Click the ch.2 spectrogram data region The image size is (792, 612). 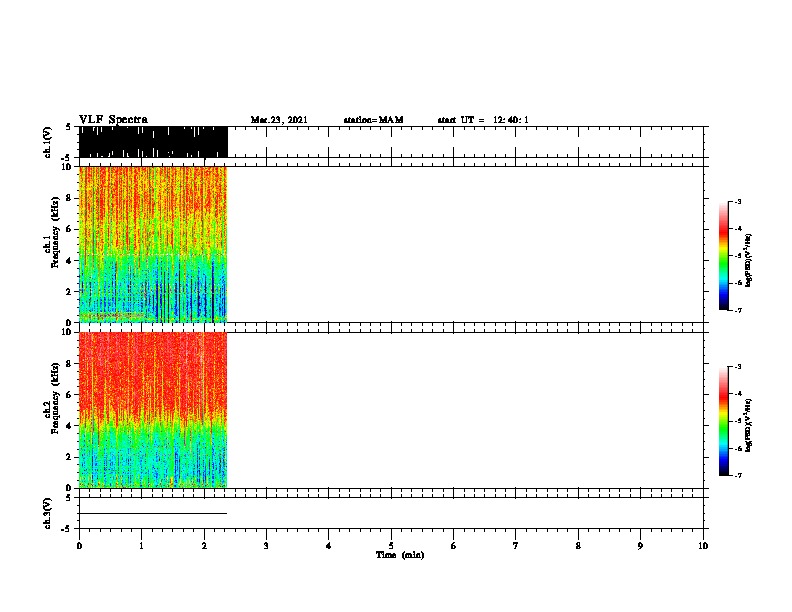[153, 410]
